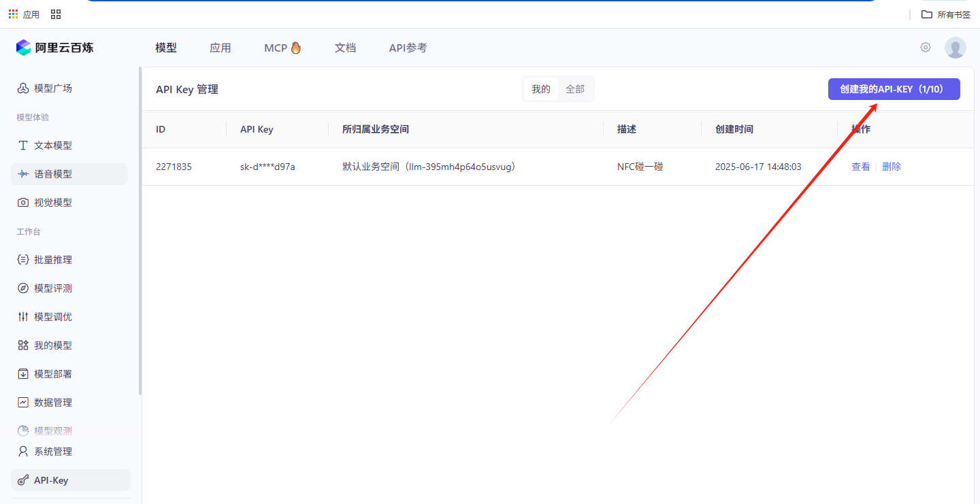Click the 模型评测 compass icon

23,288
